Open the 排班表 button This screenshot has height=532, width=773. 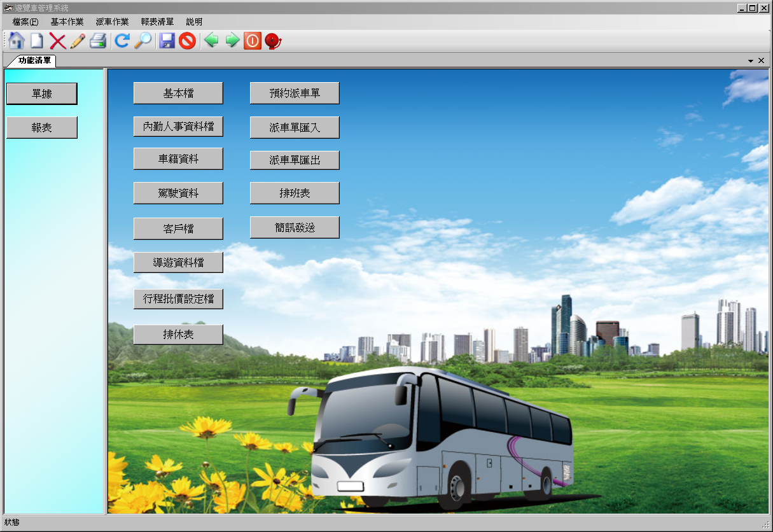295,193
